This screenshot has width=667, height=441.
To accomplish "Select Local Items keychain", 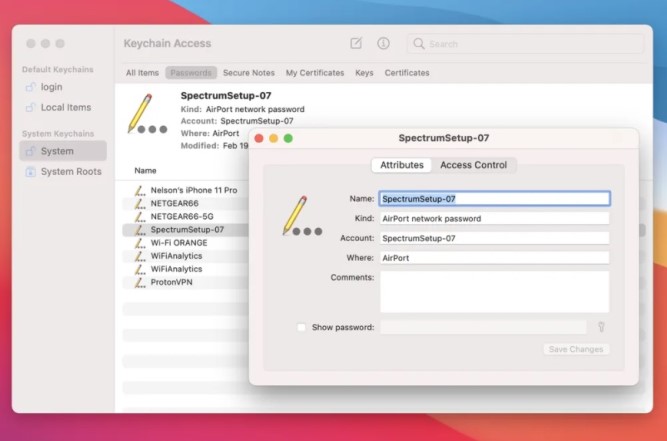I will (x=65, y=107).
